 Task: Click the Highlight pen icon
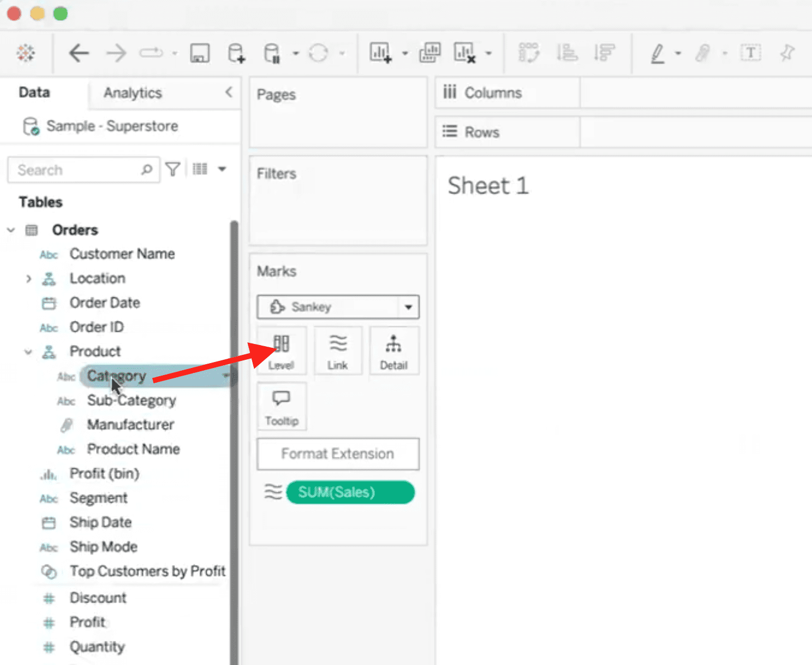(658, 54)
